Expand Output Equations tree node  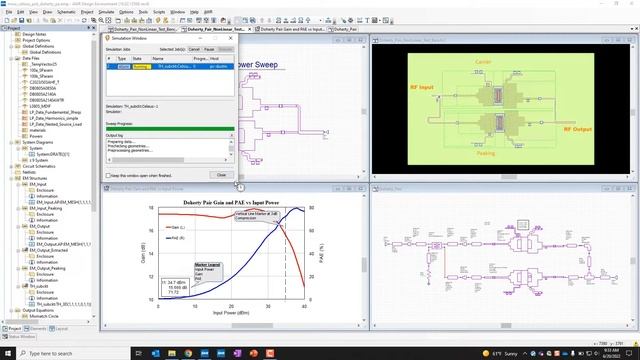click(x=12, y=310)
